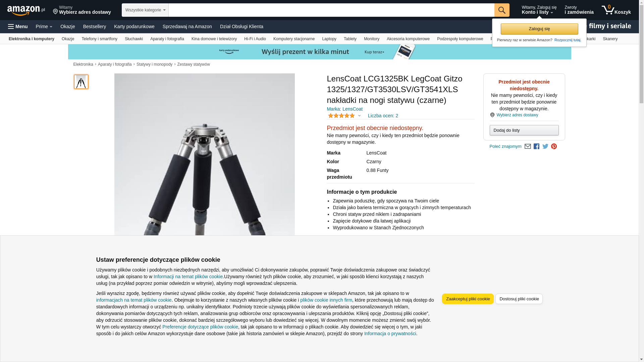644x362 pixels.
Task: Share product via email icon
Action: [x=528, y=146]
